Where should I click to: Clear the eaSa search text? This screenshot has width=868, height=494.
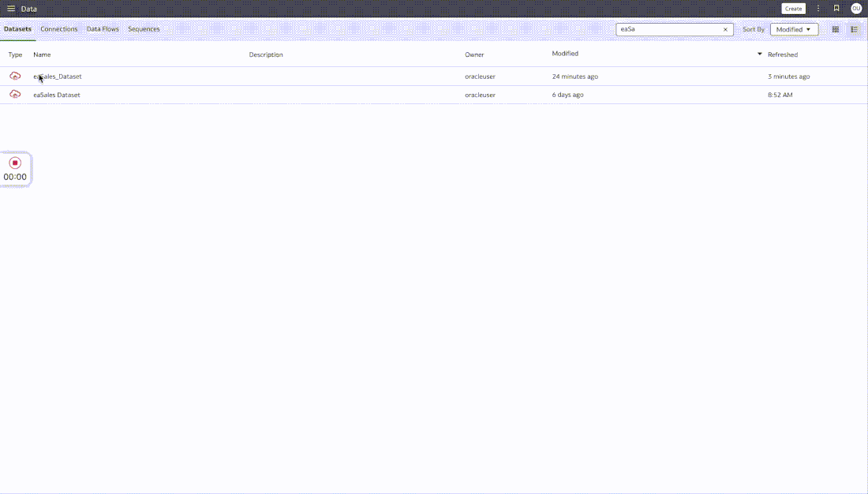(725, 29)
